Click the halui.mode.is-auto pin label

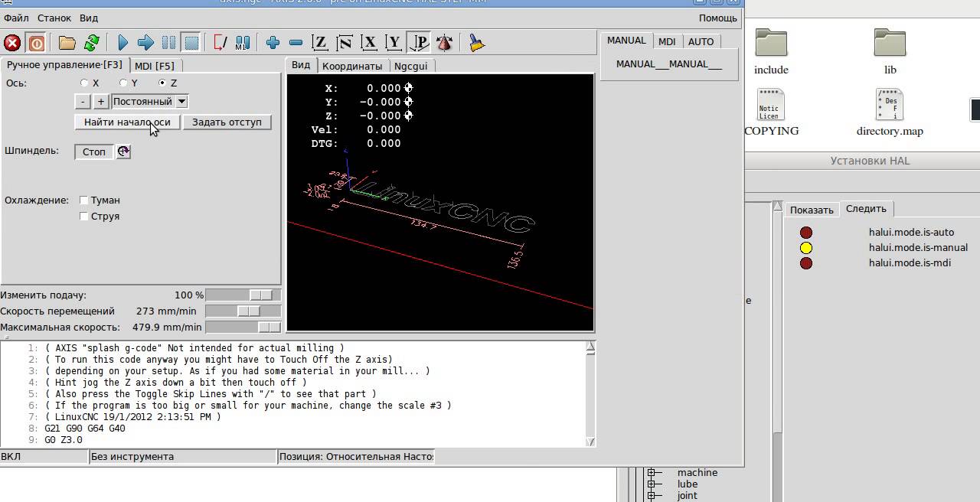click(911, 232)
